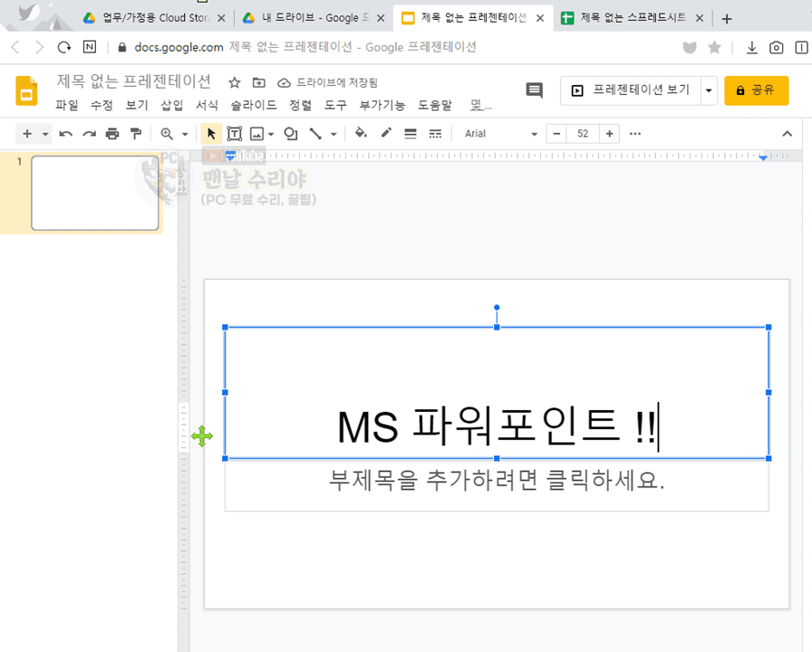The height and width of the screenshot is (652, 812).
Task: Increase font size with plus button
Action: coord(610,134)
